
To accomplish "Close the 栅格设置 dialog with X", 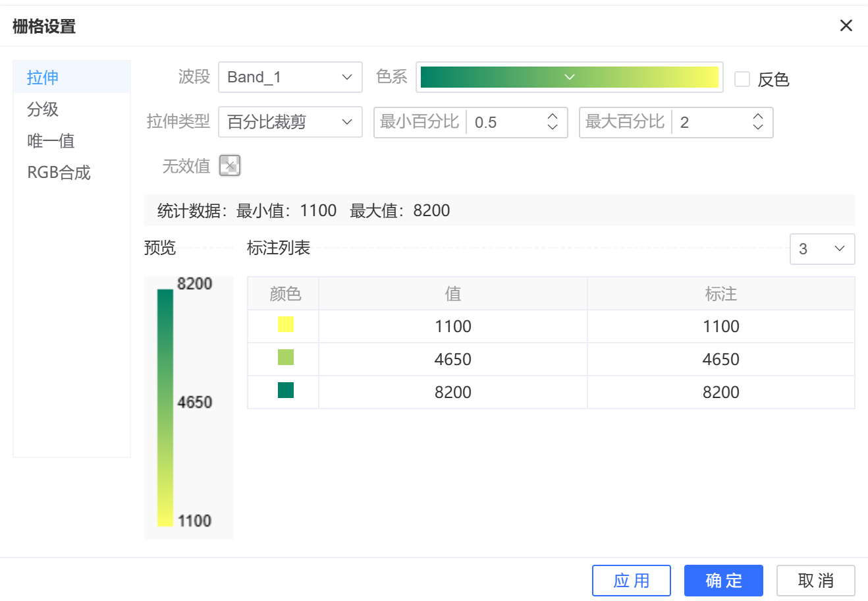I will (x=846, y=26).
